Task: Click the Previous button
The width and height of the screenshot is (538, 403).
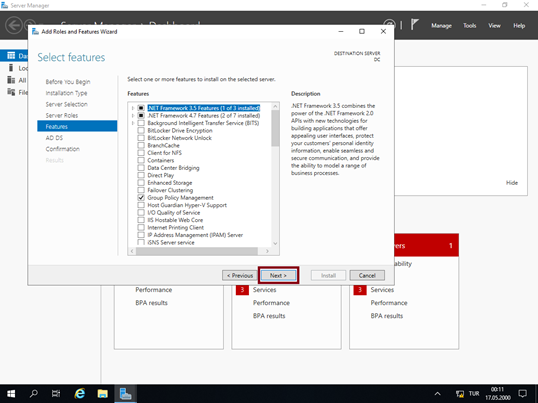Action: point(240,275)
